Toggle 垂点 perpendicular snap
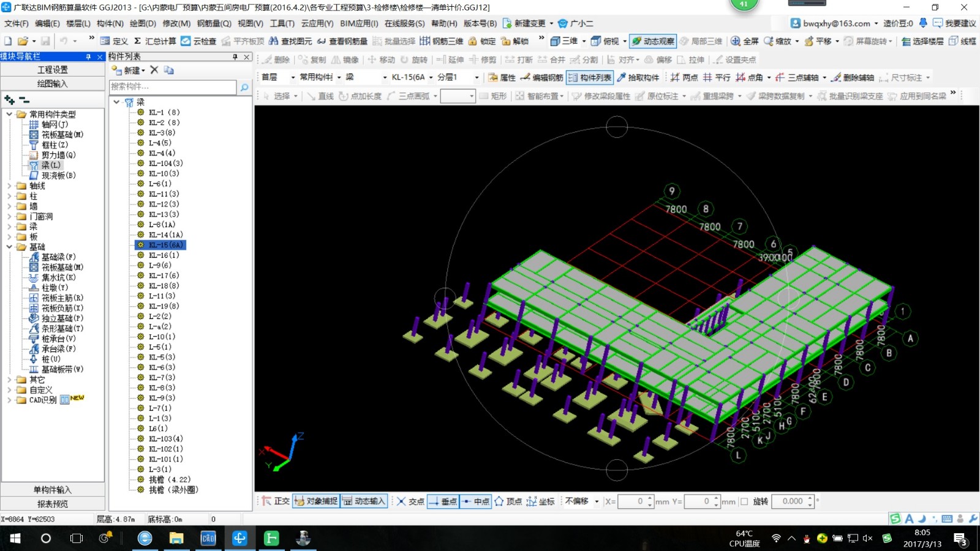 (x=443, y=501)
